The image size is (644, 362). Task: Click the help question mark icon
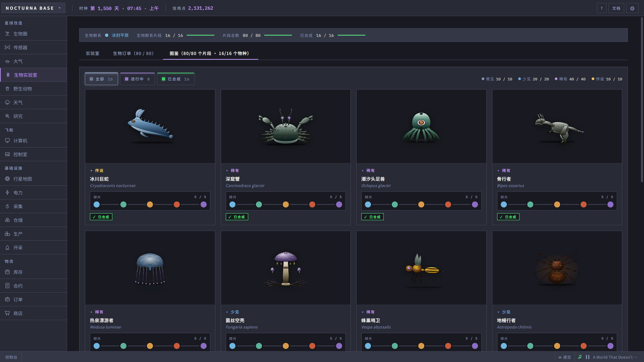coord(601,8)
